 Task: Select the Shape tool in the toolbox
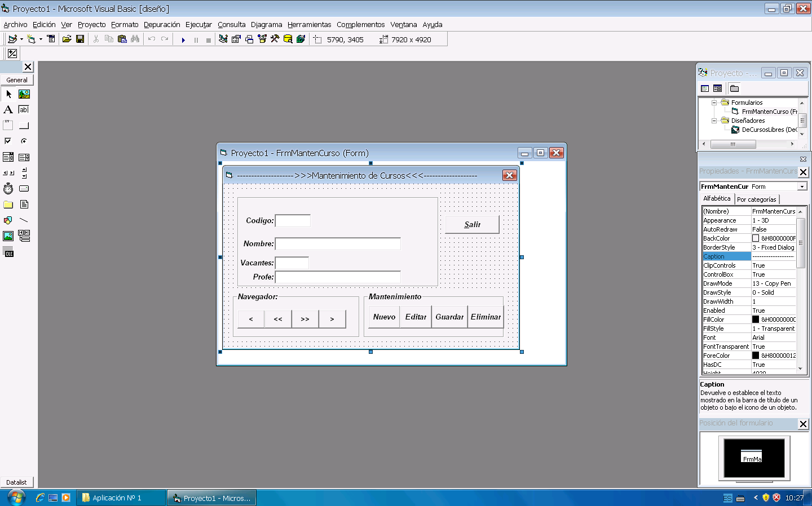click(x=8, y=220)
